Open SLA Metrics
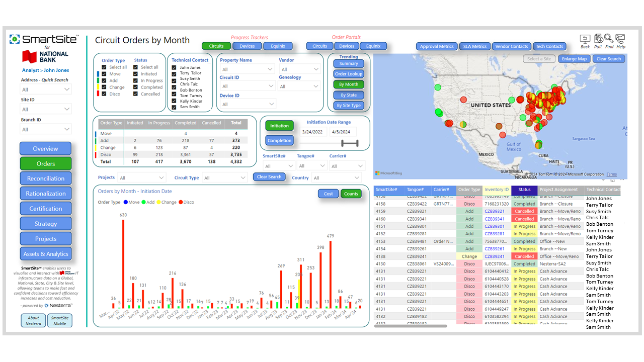This screenshot has height=362, width=644. (x=475, y=46)
